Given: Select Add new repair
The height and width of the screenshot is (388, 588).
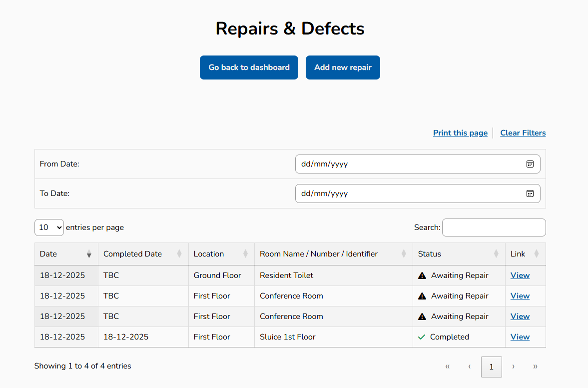Looking at the screenshot, I should click(343, 67).
